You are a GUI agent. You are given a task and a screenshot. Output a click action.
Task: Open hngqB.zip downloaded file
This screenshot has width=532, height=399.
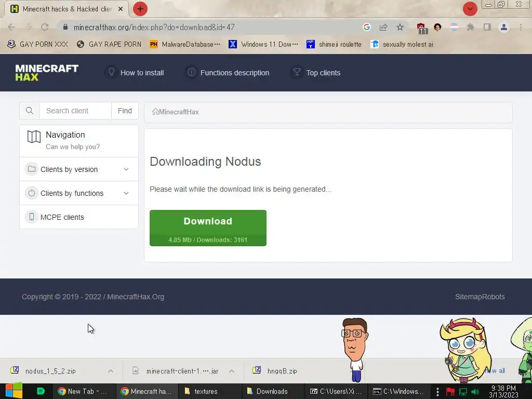282,371
